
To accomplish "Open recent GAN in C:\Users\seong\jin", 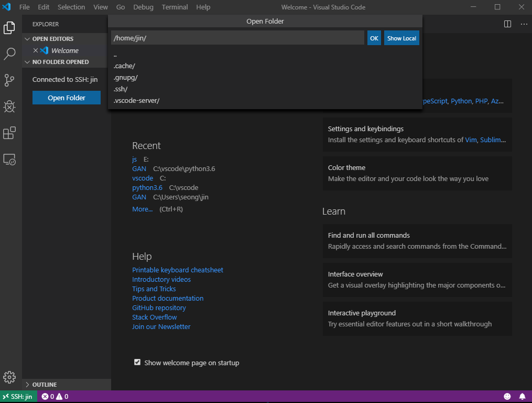I will pyautogui.click(x=139, y=197).
